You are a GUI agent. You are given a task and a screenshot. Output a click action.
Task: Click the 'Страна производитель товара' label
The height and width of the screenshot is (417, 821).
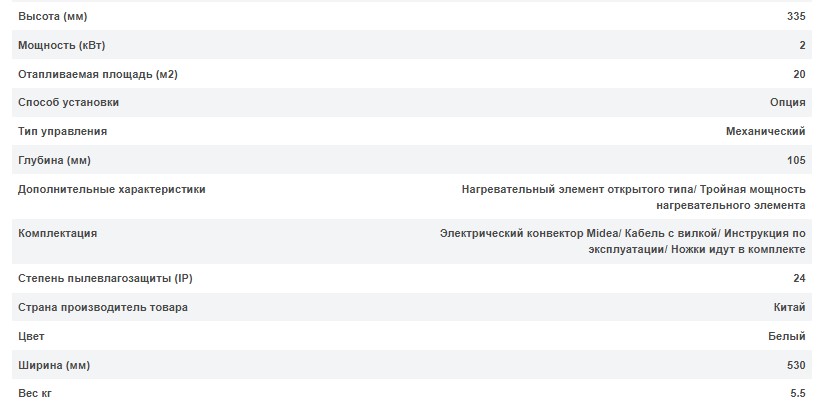click(x=103, y=307)
